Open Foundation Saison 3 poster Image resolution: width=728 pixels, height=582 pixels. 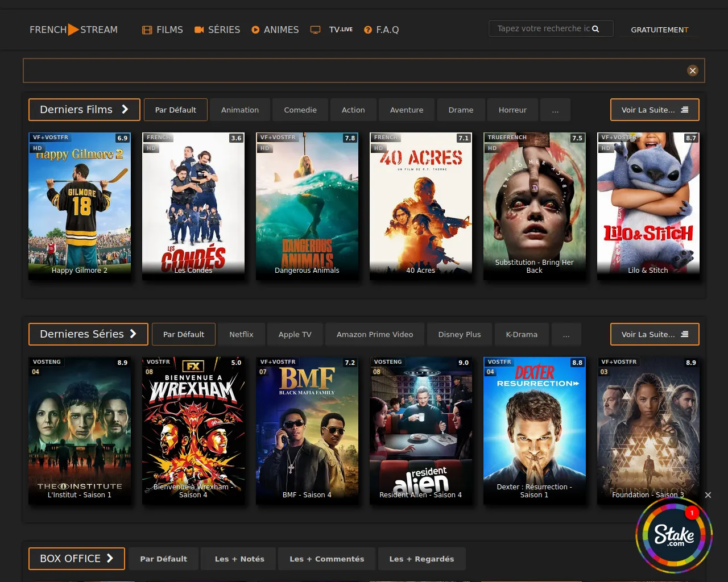click(x=648, y=431)
